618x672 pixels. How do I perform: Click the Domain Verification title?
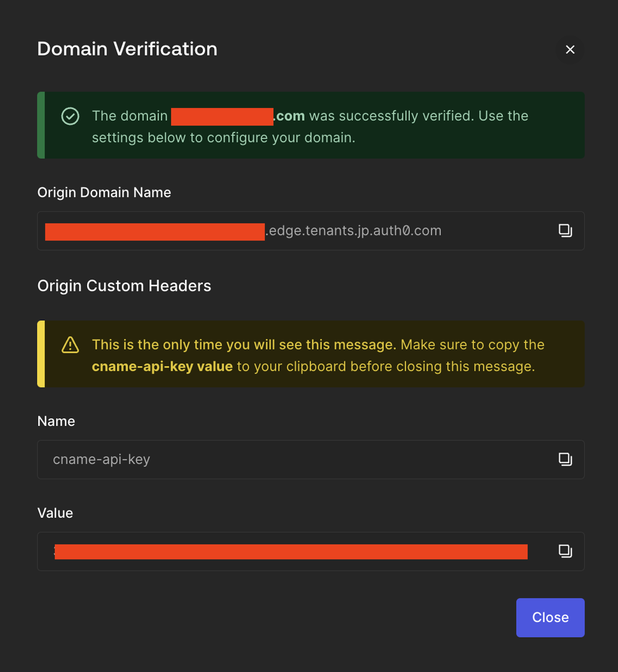(127, 49)
